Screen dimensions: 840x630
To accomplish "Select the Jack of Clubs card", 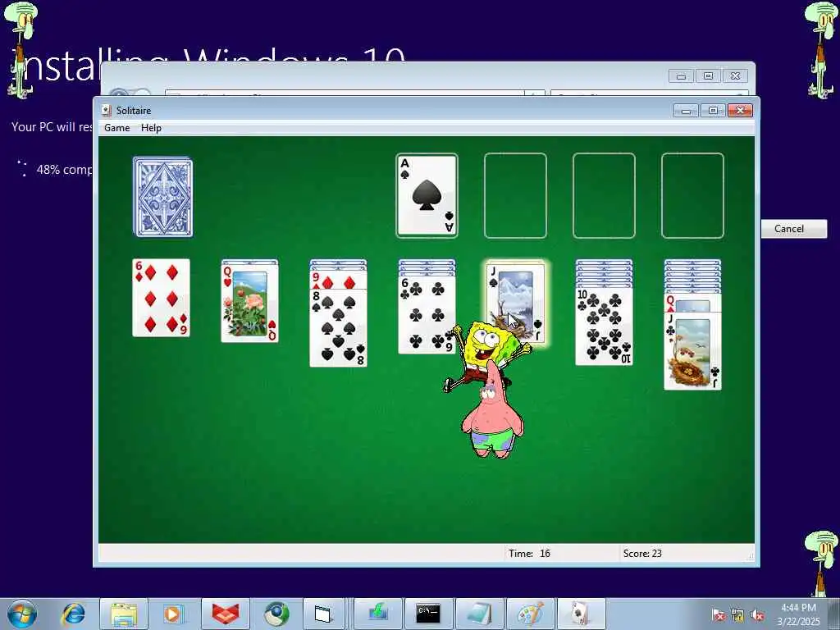I will click(x=692, y=351).
